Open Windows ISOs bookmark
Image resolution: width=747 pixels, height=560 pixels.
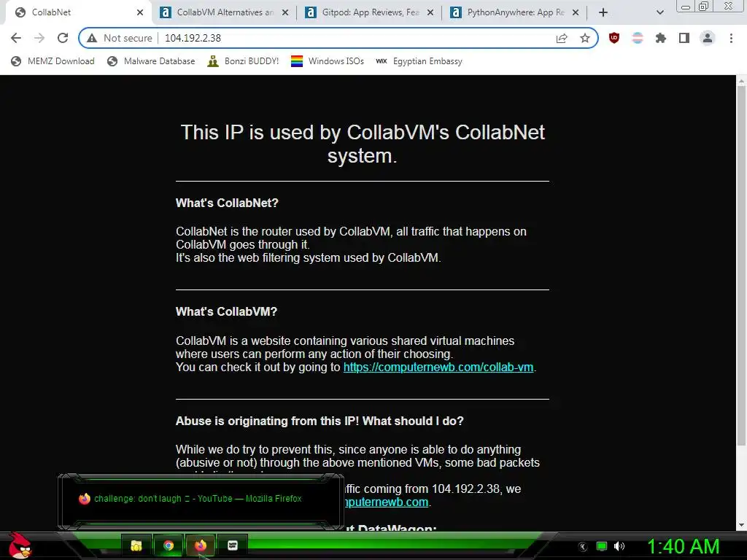[328, 61]
